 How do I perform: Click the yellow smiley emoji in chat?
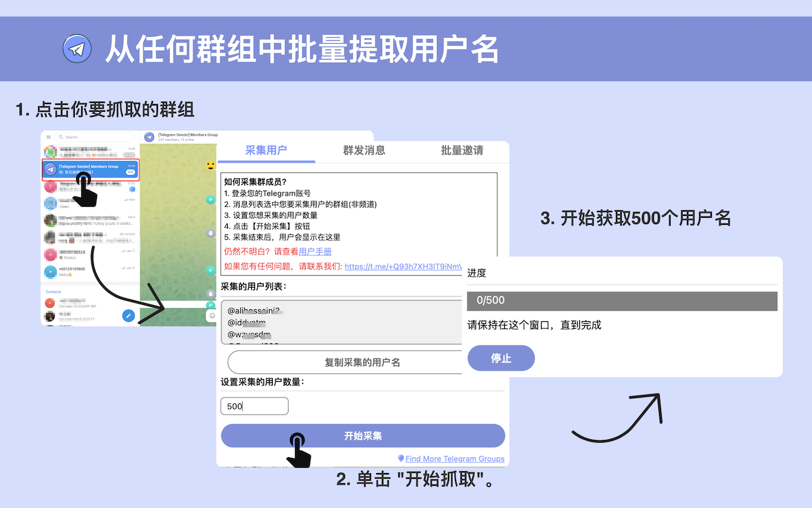211,166
